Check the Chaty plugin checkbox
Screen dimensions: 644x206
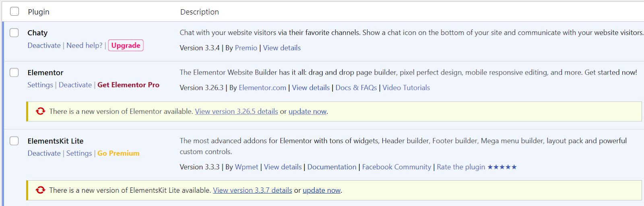[x=14, y=33]
